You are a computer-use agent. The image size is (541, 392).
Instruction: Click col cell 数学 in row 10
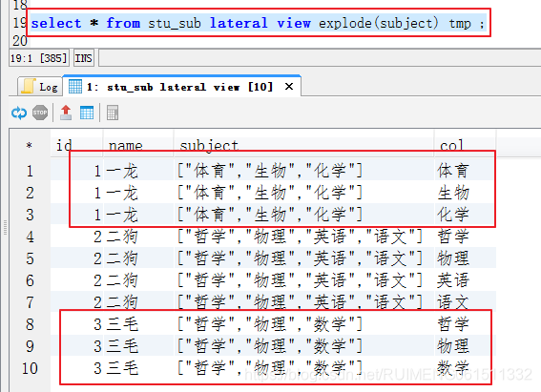click(465, 368)
